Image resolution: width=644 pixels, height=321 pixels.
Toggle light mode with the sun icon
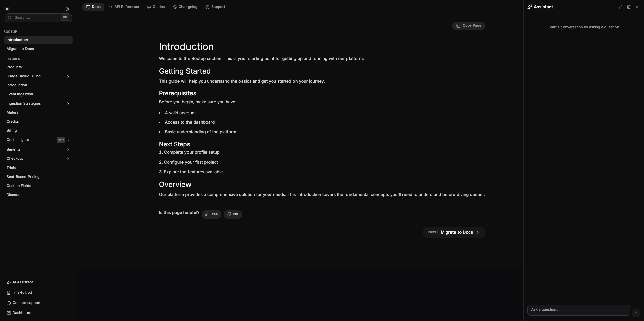(68, 9)
